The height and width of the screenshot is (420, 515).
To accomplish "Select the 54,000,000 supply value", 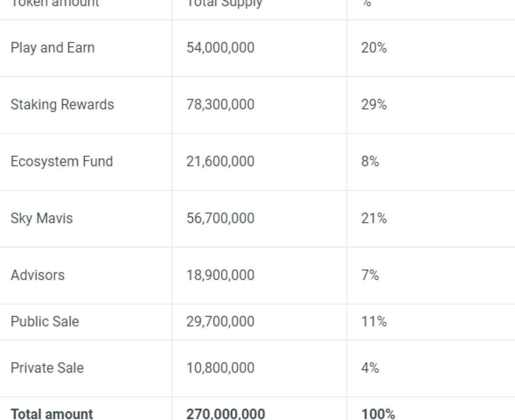I will point(220,48).
